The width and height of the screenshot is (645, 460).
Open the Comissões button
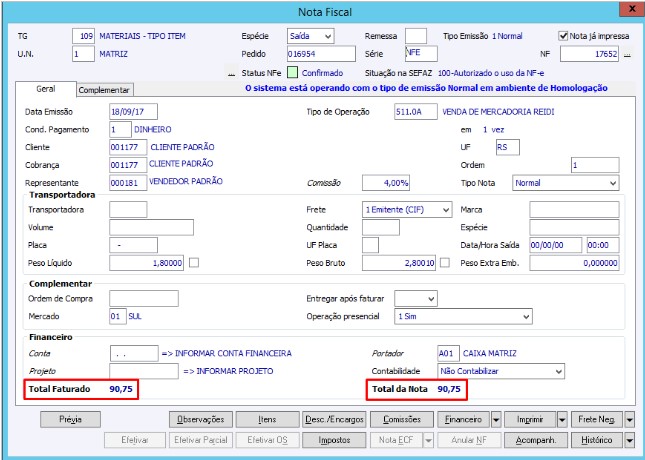[402, 420]
